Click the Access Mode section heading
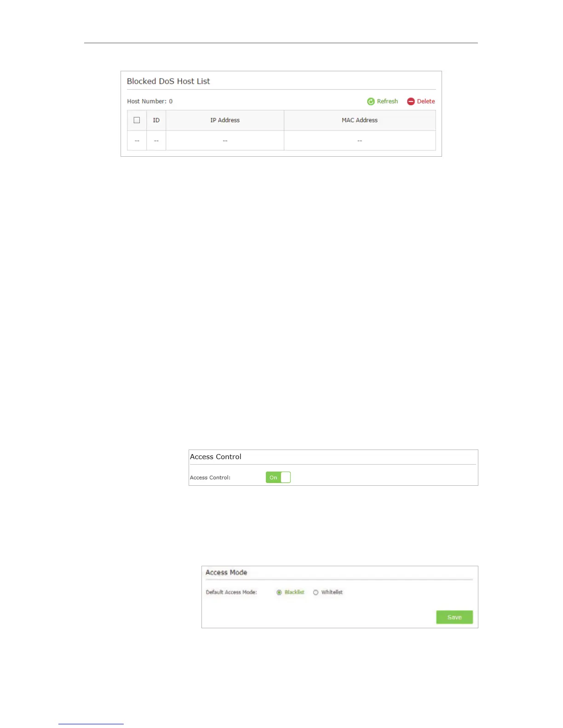Screen dimensions: 563x728 click(226, 572)
